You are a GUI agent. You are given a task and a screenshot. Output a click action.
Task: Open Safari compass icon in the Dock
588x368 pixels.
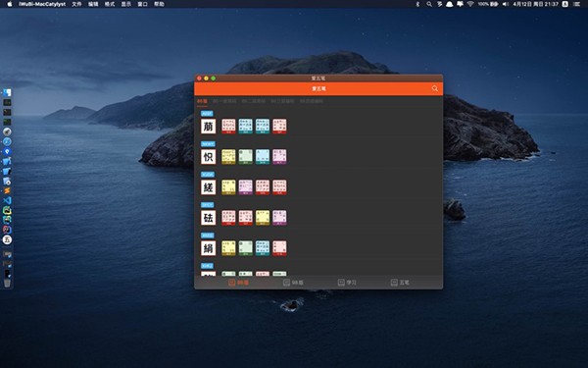point(7,141)
